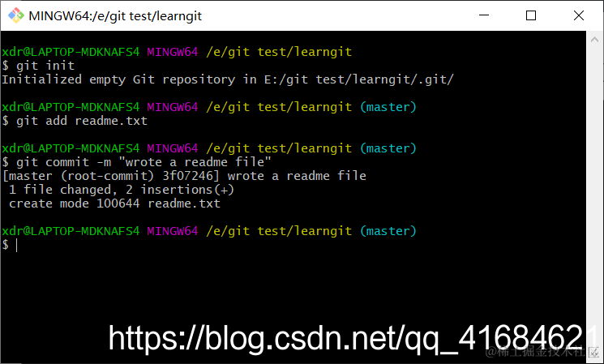
Task: Click the commit hash 3f07246
Action: 187,176
